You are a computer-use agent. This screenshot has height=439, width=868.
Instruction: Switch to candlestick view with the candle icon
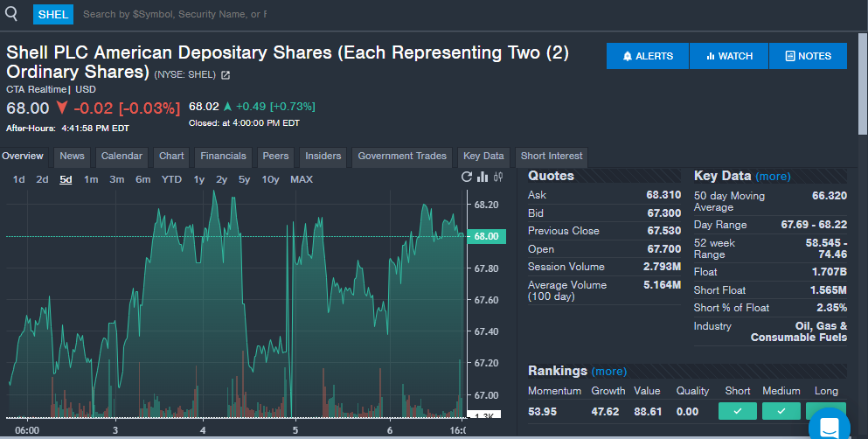click(x=498, y=177)
